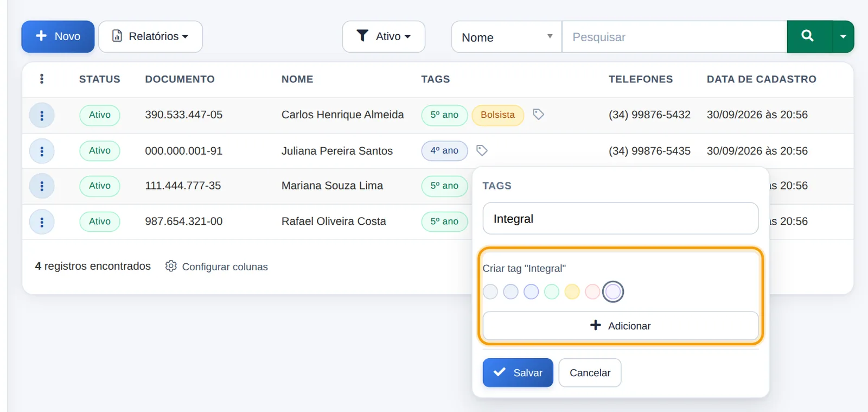Click the tag icon in Juliana Pereira's row

click(482, 150)
